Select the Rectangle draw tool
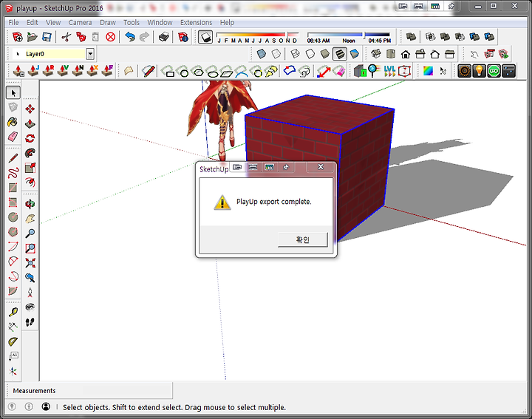 point(13,188)
